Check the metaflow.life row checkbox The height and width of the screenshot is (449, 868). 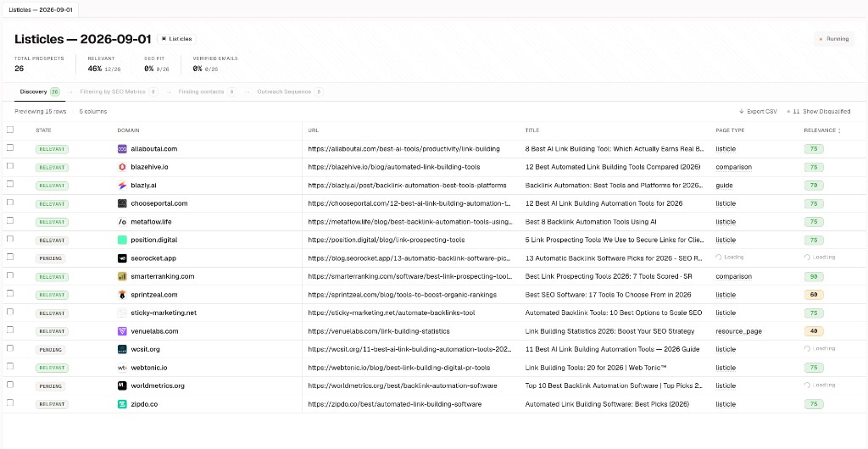click(x=10, y=220)
